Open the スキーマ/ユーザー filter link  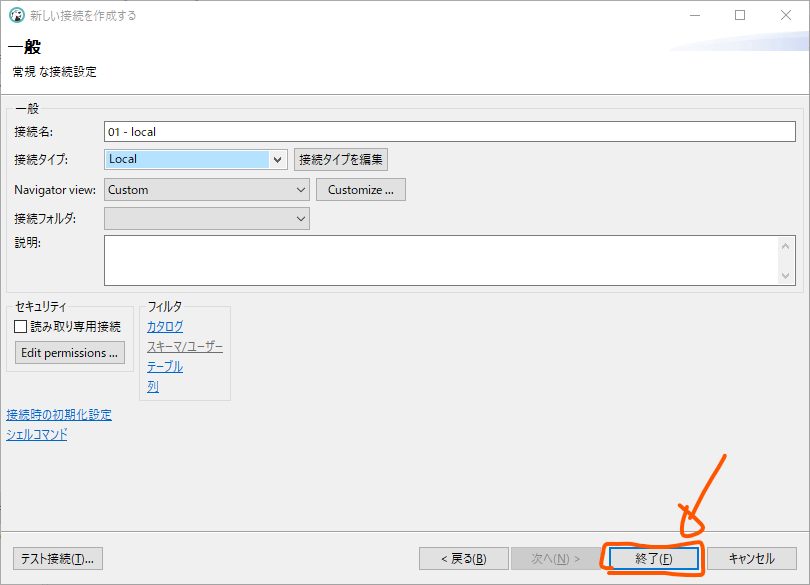[x=185, y=347]
